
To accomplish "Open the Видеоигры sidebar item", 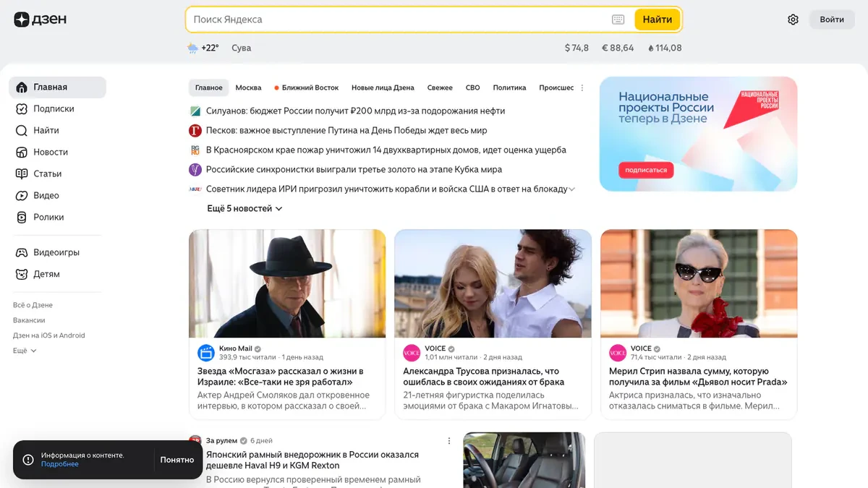I will point(57,252).
